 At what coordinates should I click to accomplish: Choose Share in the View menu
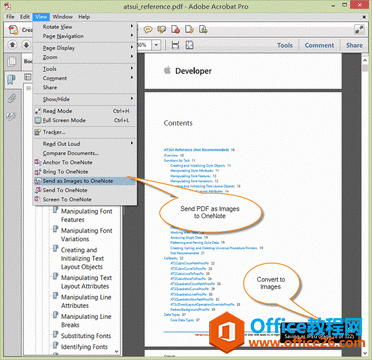click(x=85, y=87)
